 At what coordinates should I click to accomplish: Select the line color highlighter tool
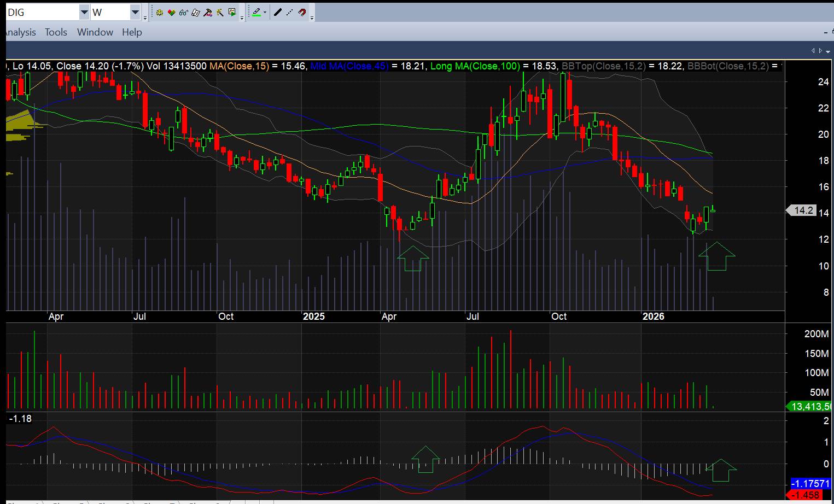tap(256, 12)
